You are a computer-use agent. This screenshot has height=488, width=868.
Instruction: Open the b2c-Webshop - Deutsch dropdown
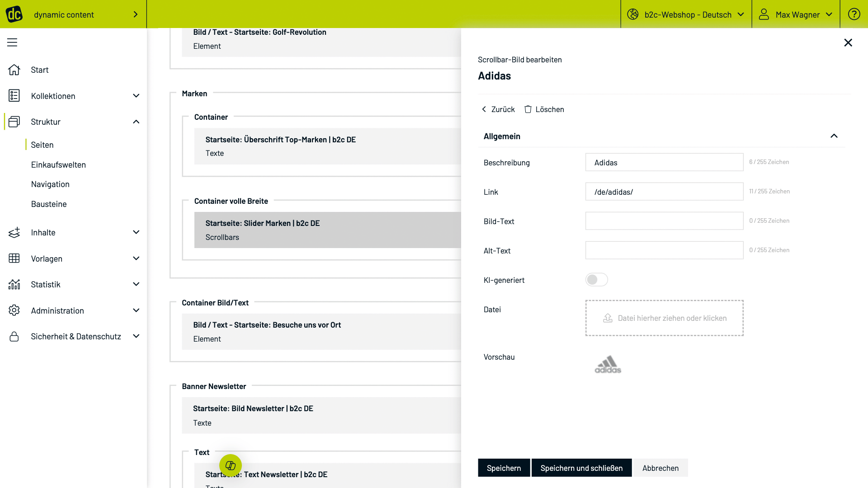coord(686,14)
